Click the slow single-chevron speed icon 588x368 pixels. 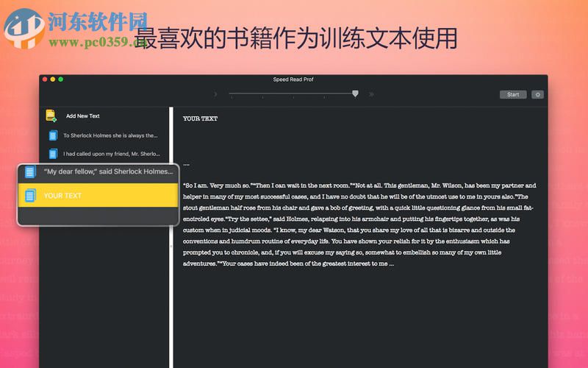[x=215, y=94]
